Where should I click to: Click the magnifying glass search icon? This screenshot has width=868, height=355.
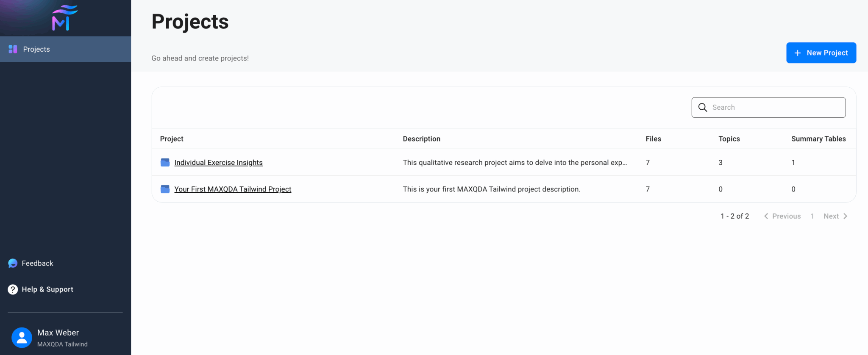coord(702,108)
